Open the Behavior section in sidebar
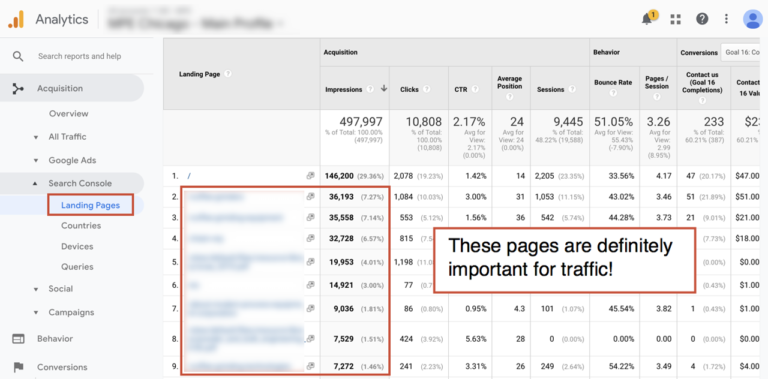Viewport: 768px width, 379px height. [55, 338]
